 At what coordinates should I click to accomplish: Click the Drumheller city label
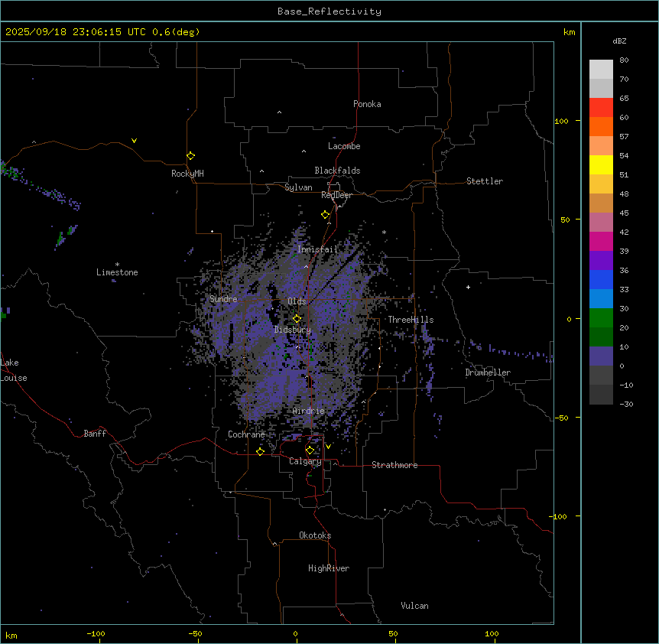(x=488, y=372)
